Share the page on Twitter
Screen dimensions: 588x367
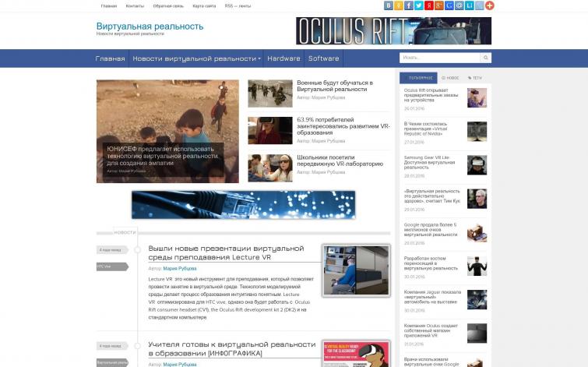(419, 5)
